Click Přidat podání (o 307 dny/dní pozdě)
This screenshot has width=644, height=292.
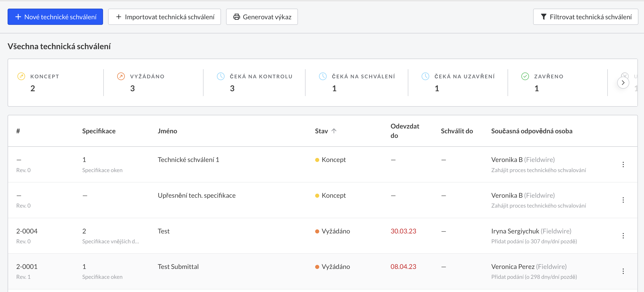534,241
